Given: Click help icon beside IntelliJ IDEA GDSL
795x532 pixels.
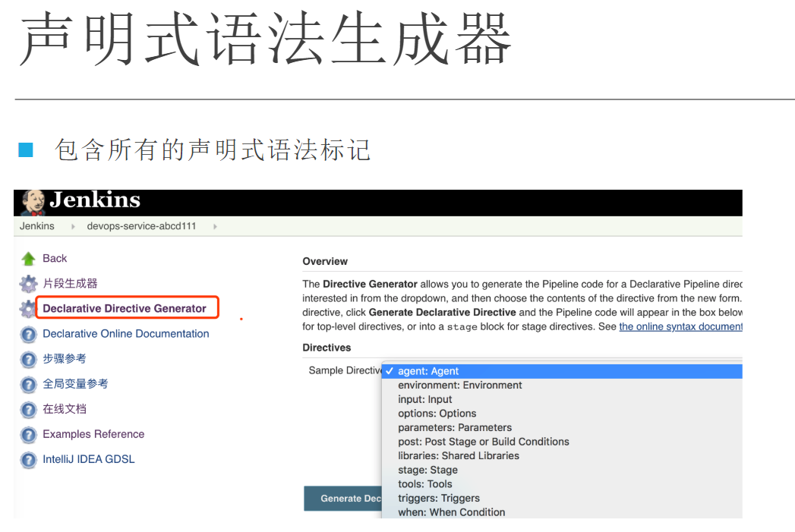Looking at the screenshot, I should tap(28, 460).
